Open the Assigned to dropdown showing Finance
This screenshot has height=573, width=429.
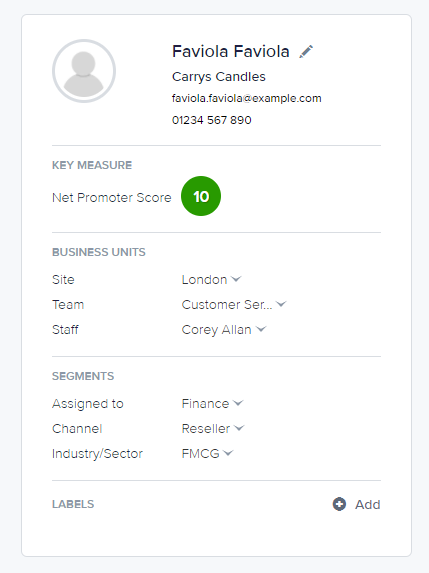click(x=212, y=403)
